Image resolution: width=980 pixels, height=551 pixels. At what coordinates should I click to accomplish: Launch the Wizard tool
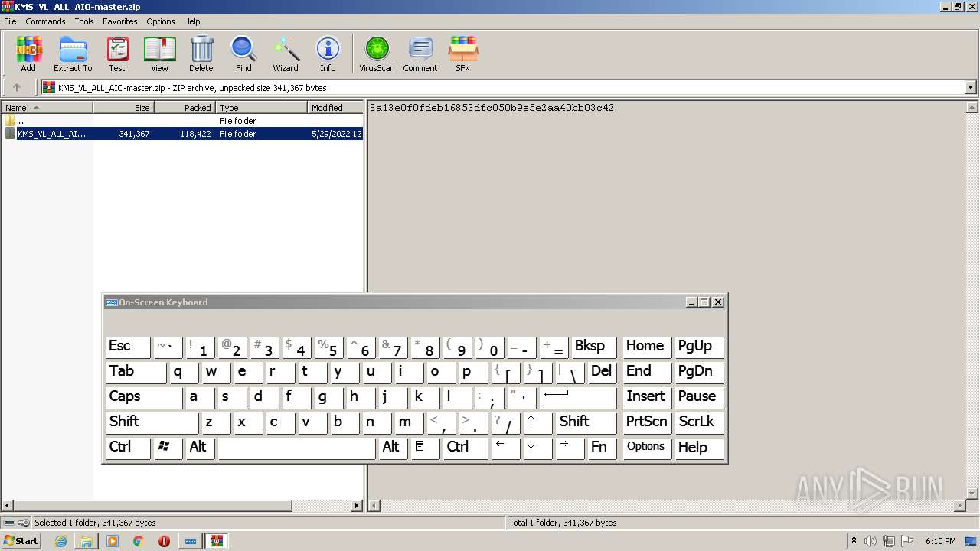pyautogui.click(x=286, y=54)
